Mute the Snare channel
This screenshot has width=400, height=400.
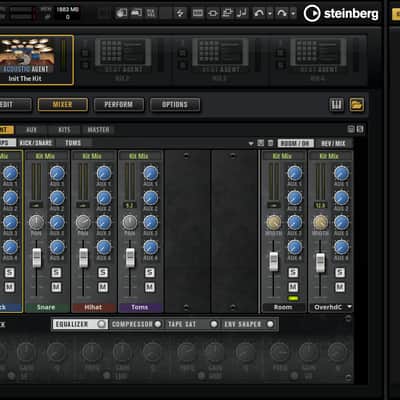coord(56,287)
